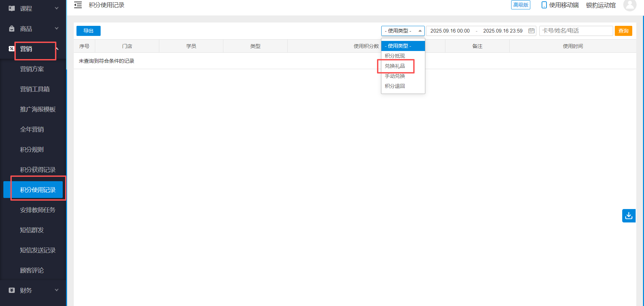Expand the 商品 menu chevron
The width and height of the screenshot is (644, 306).
57,29
